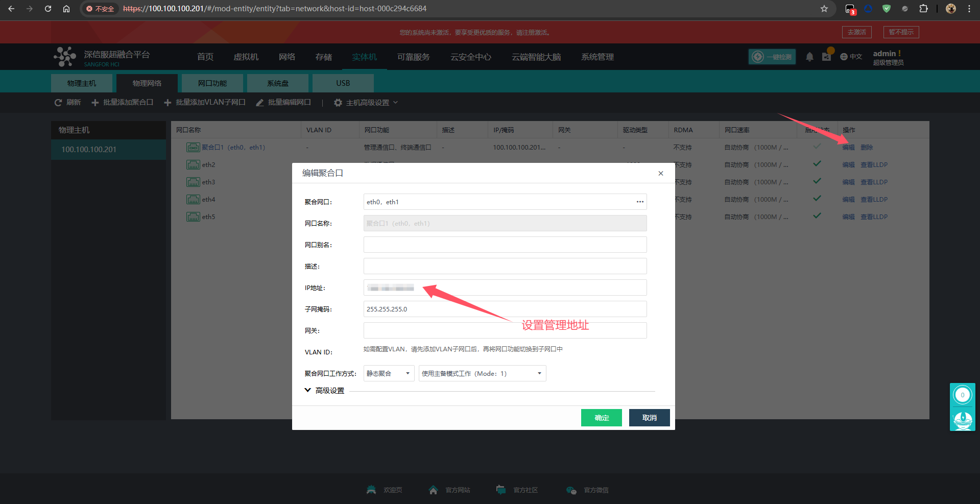The width and height of the screenshot is (980, 504).
Task: Open the 系统管理 menu
Action: (597, 57)
